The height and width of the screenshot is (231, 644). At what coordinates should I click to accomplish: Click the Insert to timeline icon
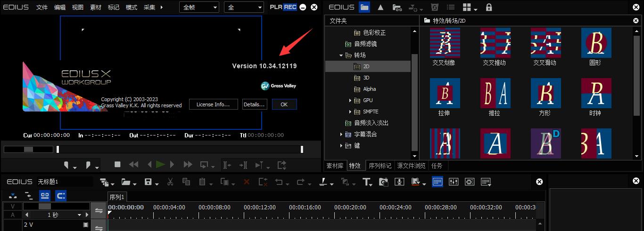(x=227, y=165)
